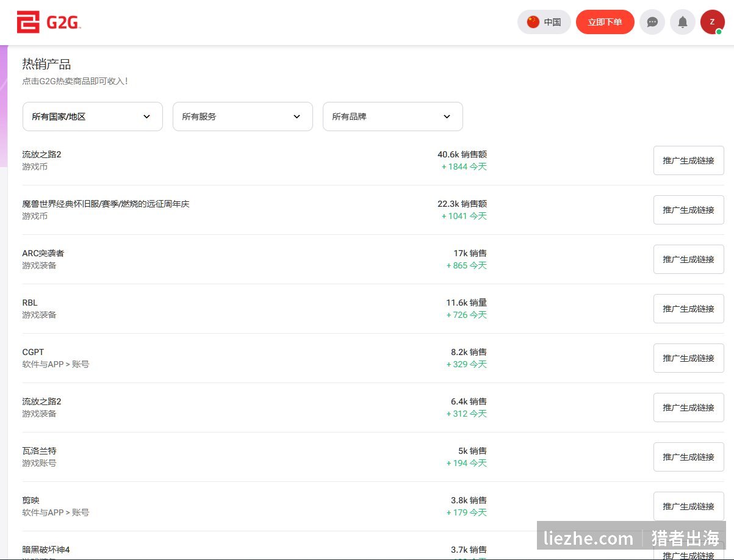Click the RBL product name
Image resolution: width=734 pixels, height=560 pixels.
click(x=30, y=303)
